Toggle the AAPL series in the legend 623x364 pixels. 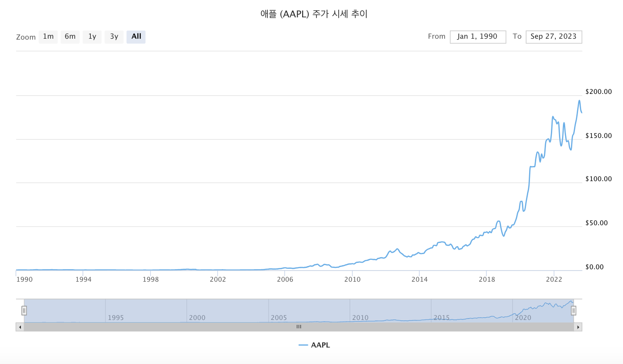(x=315, y=345)
